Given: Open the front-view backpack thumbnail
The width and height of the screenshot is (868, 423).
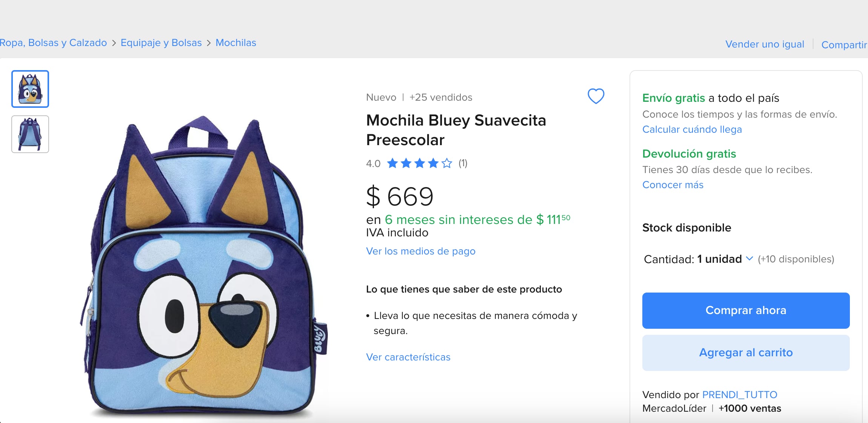Looking at the screenshot, I should [x=30, y=89].
